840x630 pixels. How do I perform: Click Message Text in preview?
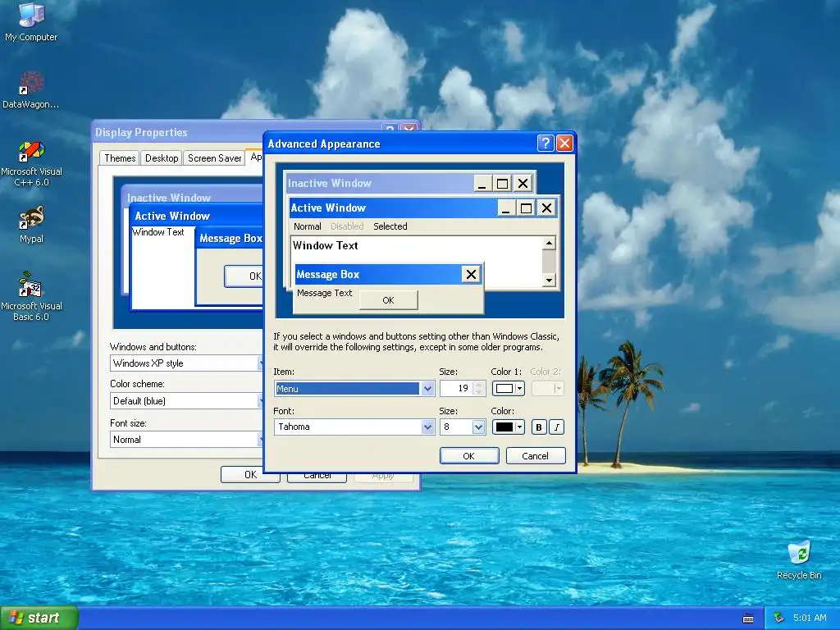pyautogui.click(x=324, y=293)
